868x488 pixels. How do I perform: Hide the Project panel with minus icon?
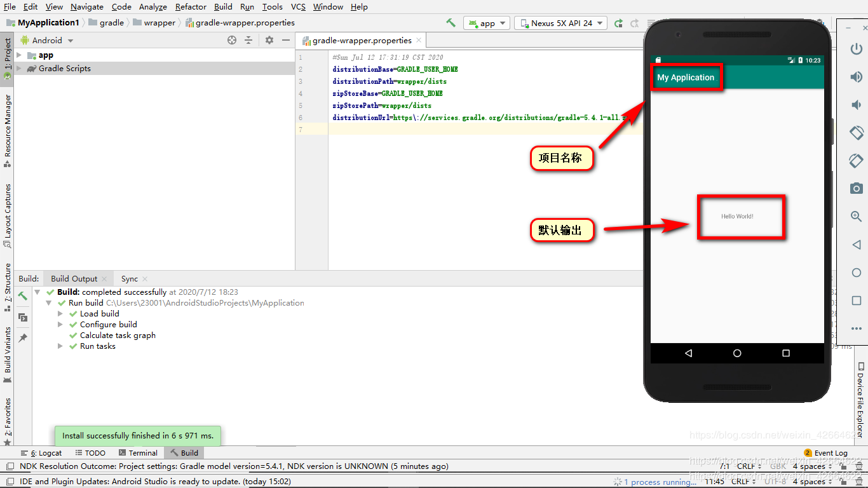pyautogui.click(x=286, y=40)
